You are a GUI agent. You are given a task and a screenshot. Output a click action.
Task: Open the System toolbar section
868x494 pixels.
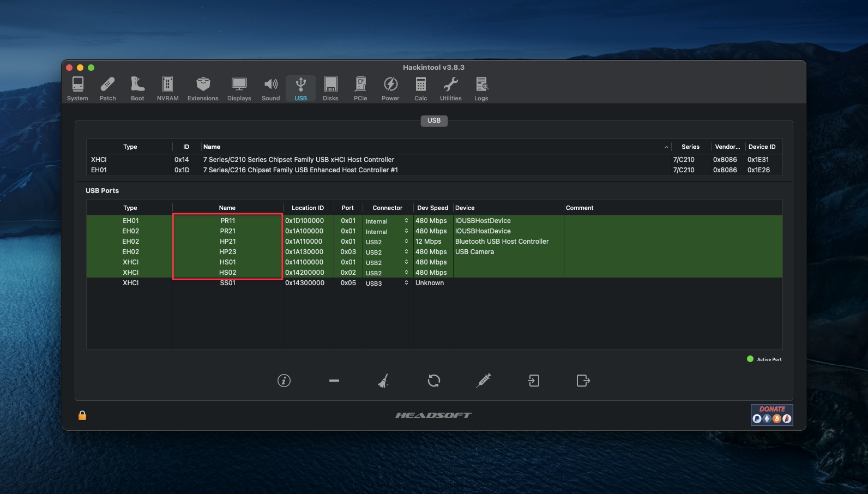coord(77,89)
